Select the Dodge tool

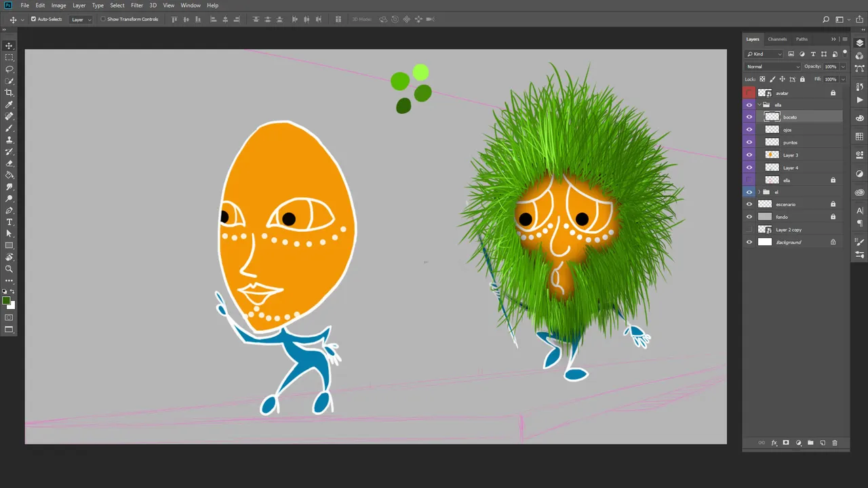[9, 199]
